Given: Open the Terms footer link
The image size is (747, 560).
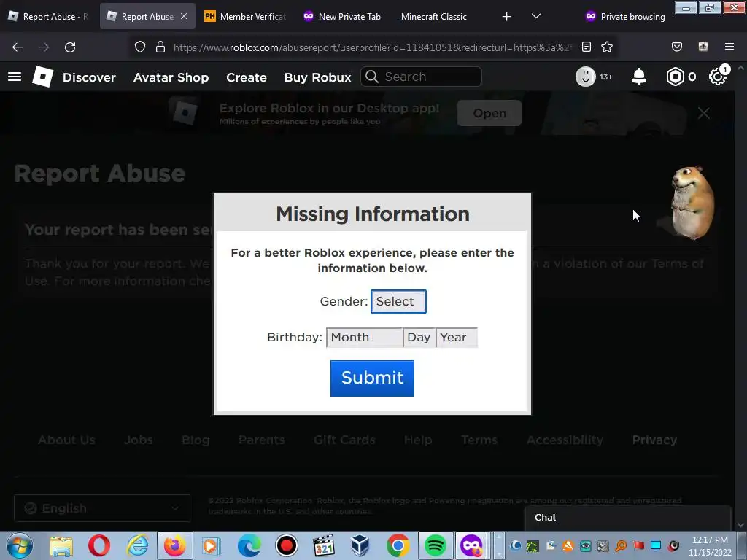Looking at the screenshot, I should click(479, 440).
